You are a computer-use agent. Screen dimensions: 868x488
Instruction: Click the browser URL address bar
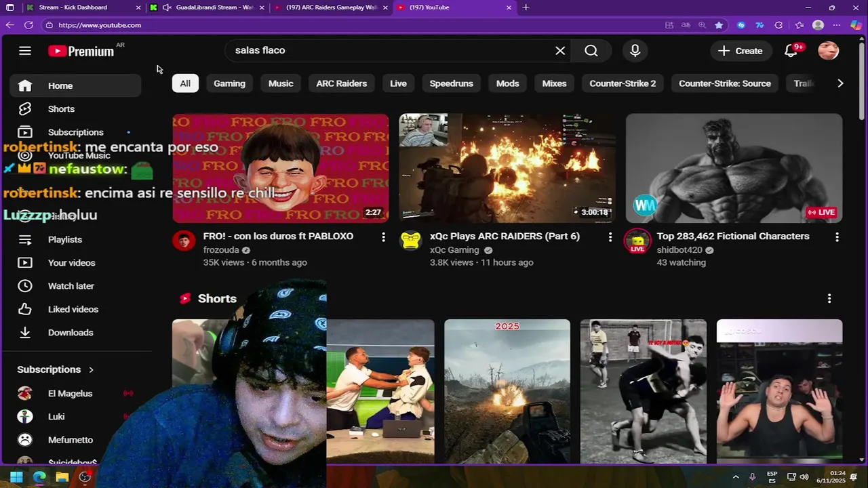pyautogui.click(x=353, y=25)
